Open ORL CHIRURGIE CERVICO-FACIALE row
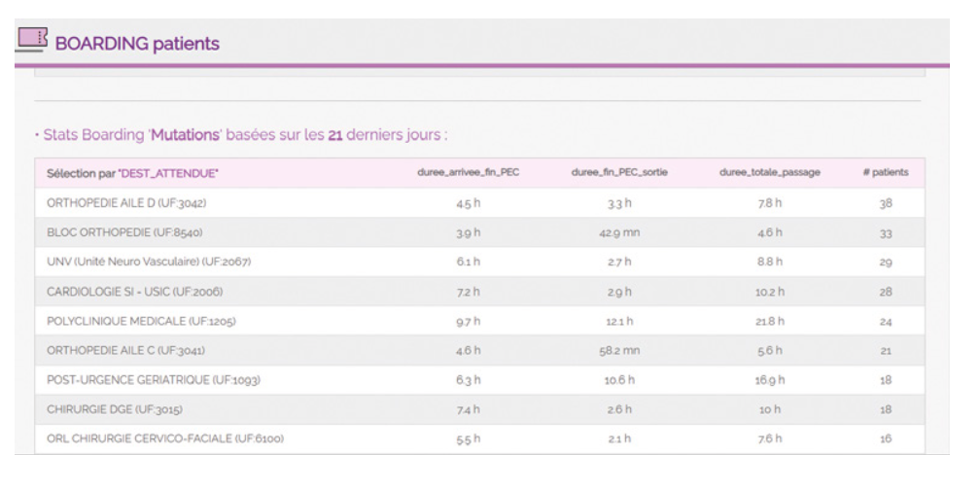 [165, 438]
